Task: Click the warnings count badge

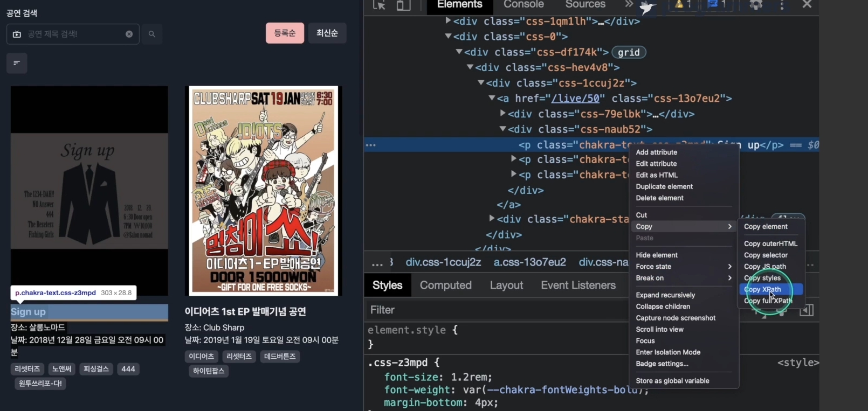Action: (683, 4)
